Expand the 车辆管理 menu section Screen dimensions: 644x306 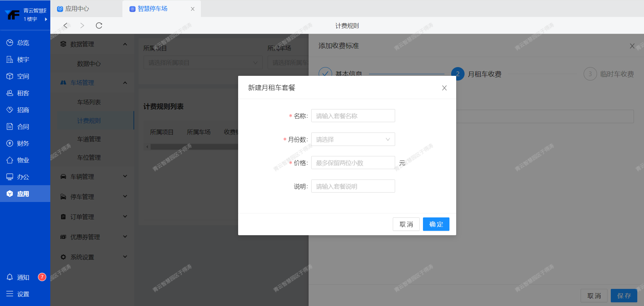click(94, 176)
